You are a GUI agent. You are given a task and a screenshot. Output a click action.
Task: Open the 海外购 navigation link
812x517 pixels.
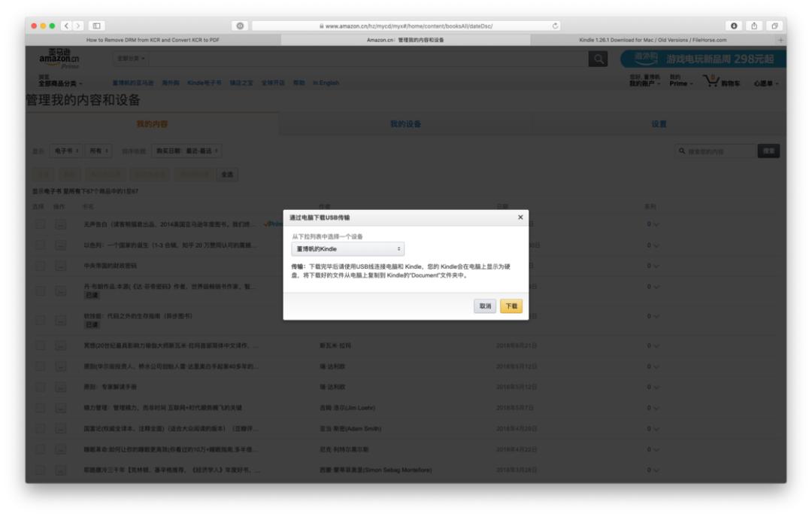point(171,83)
